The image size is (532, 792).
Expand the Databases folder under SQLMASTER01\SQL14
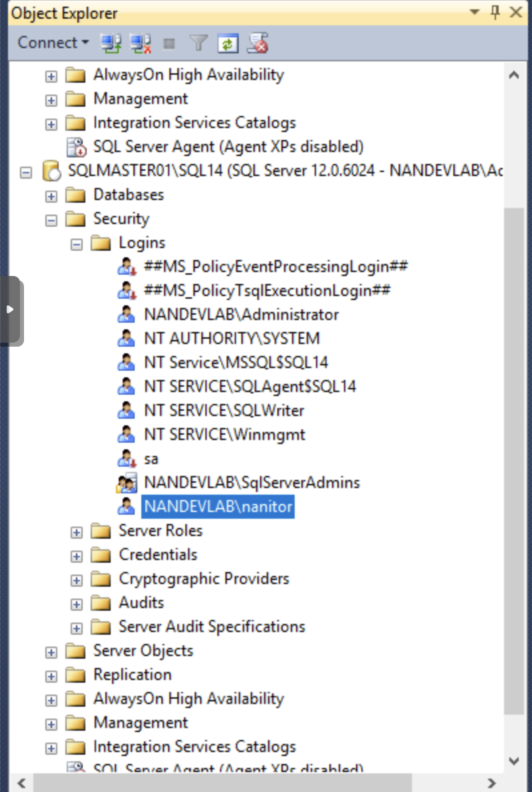[51, 195]
